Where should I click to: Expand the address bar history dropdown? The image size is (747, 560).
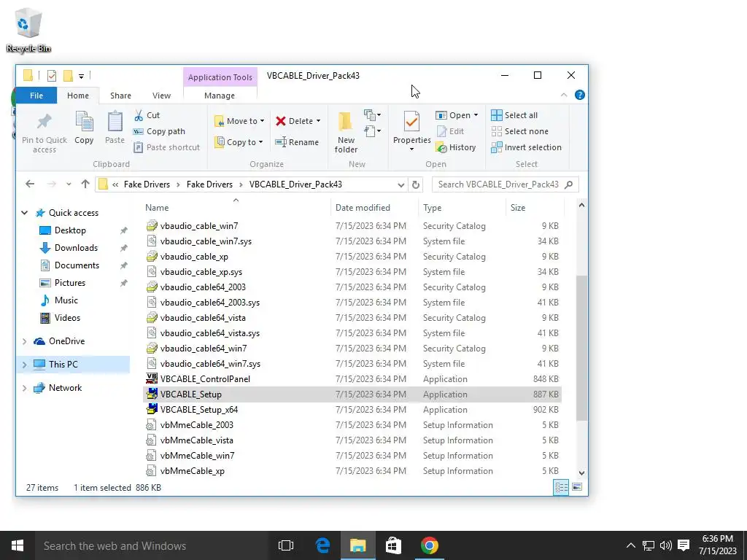pyautogui.click(x=401, y=184)
